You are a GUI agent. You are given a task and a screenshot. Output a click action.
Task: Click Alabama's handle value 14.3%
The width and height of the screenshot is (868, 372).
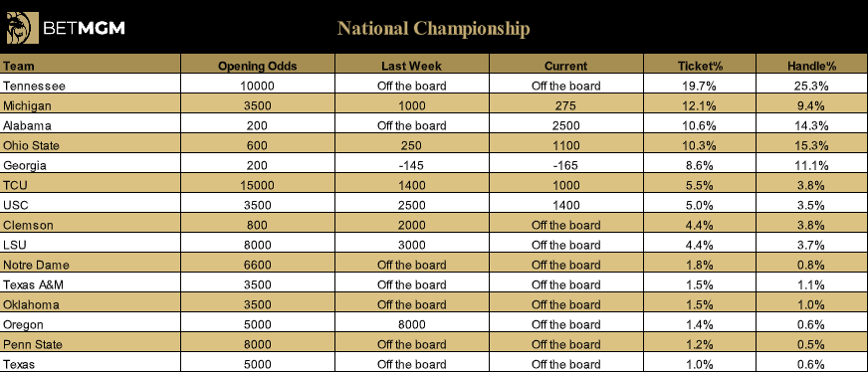811,125
